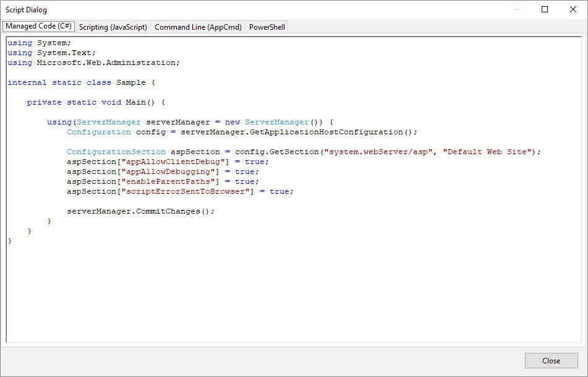The image size is (588, 377).
Task: Select the Command Line (AppCmd) tab
Action: tap(198, 27)
